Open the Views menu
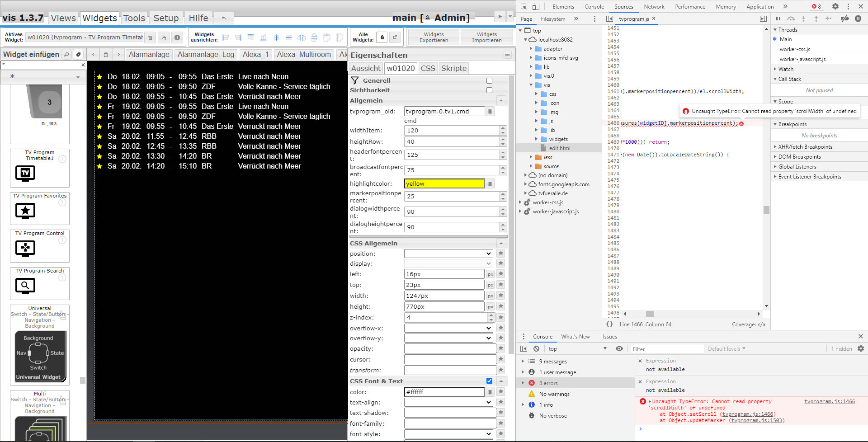 [x=63, y=18]
